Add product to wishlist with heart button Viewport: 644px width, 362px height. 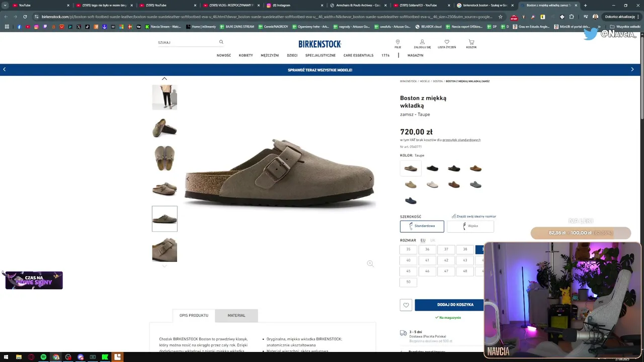(x=406, y=305)
